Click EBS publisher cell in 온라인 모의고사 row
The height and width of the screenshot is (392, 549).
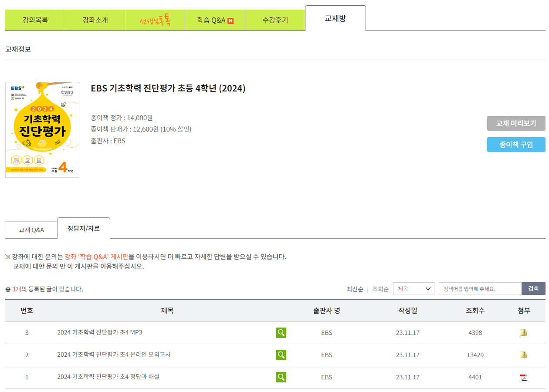coord(326,355)
